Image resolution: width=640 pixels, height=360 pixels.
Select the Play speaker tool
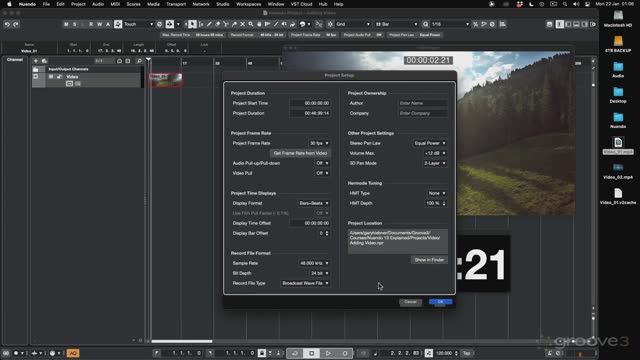pyautogui.click(x=284, y=24)
